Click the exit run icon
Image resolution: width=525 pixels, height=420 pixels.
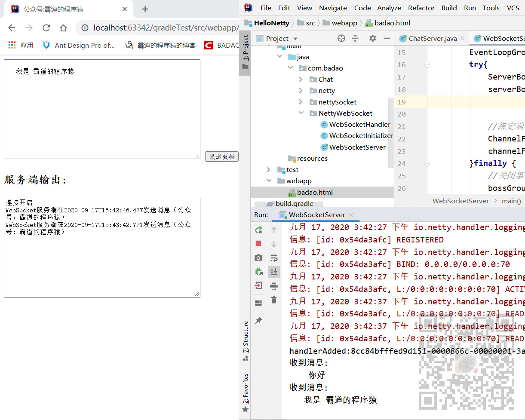coord(258,285)
